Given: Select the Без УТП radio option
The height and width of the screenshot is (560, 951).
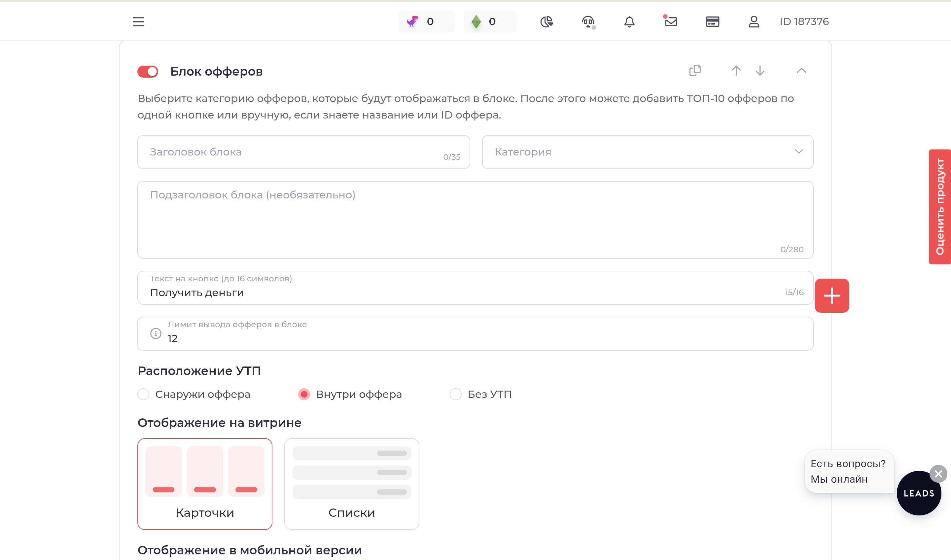Looking at the screenshot, I should pyautogui.click(x=455, y=394).
